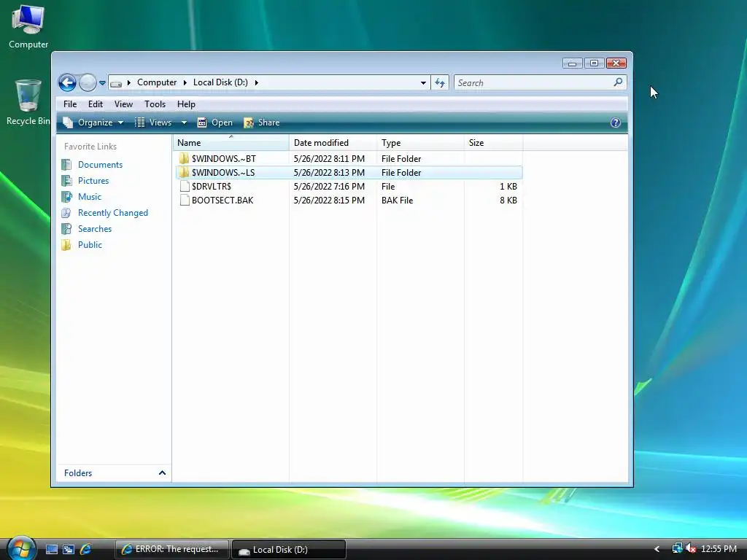Select the $WINDOWS.~BT folder icon
This screenshot has width=747, height=560.
click(x=185, y=158)
